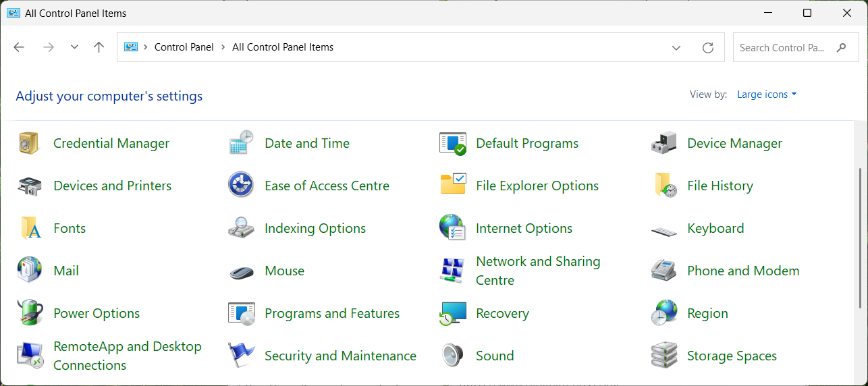This screenshot has width=868, height=386.
Task: Go up one folder level
Action: click(99, 47)
